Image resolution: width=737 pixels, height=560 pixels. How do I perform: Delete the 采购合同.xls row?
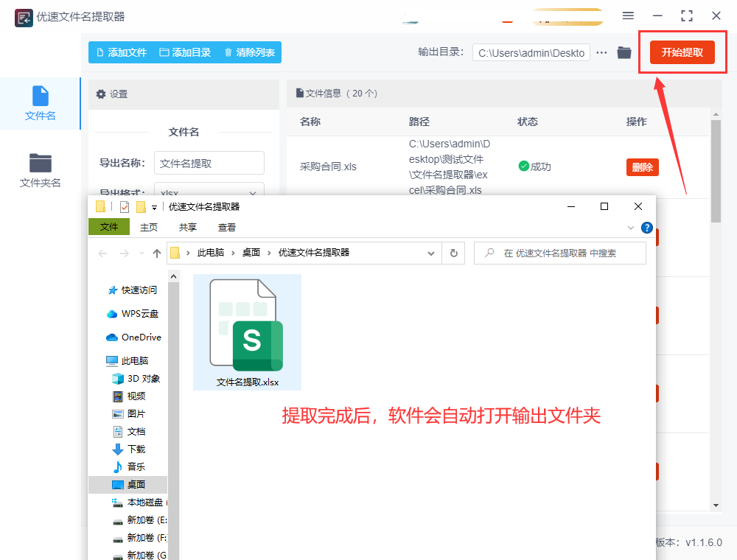coord(642,167)
